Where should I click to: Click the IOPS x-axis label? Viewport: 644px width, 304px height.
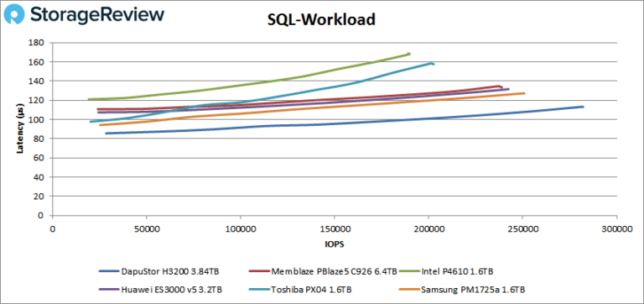click(335, 244)
